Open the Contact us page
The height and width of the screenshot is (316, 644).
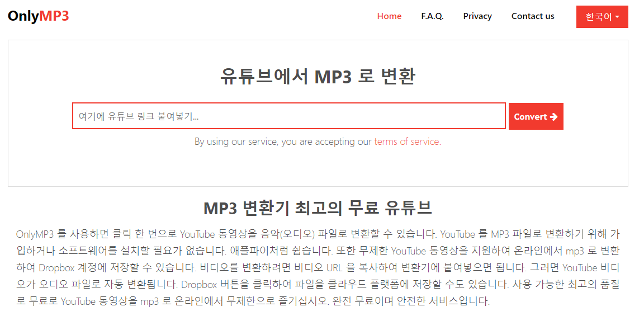(x=533, y=16)
